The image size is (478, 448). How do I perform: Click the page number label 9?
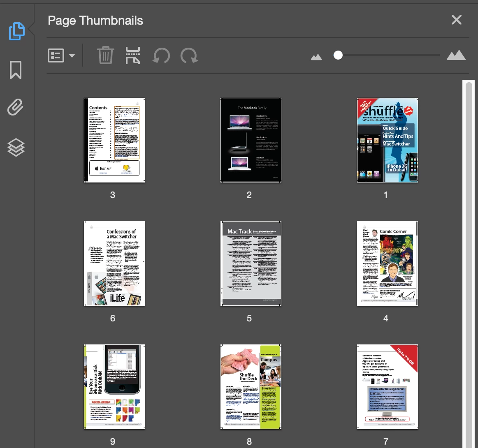[112, 441]
